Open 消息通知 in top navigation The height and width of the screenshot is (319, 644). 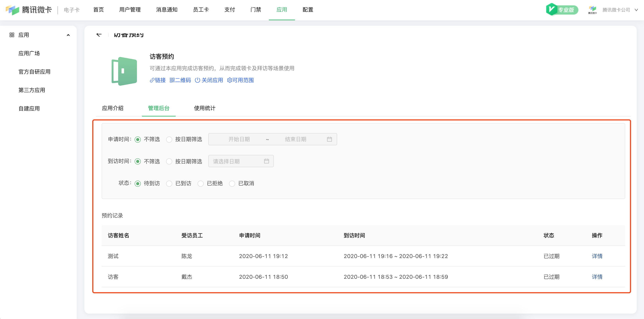(x=167, y=10)
